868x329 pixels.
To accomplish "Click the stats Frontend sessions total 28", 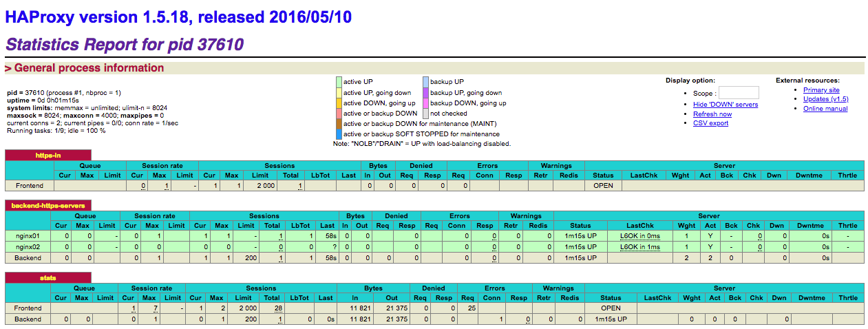I will (278, 309).
